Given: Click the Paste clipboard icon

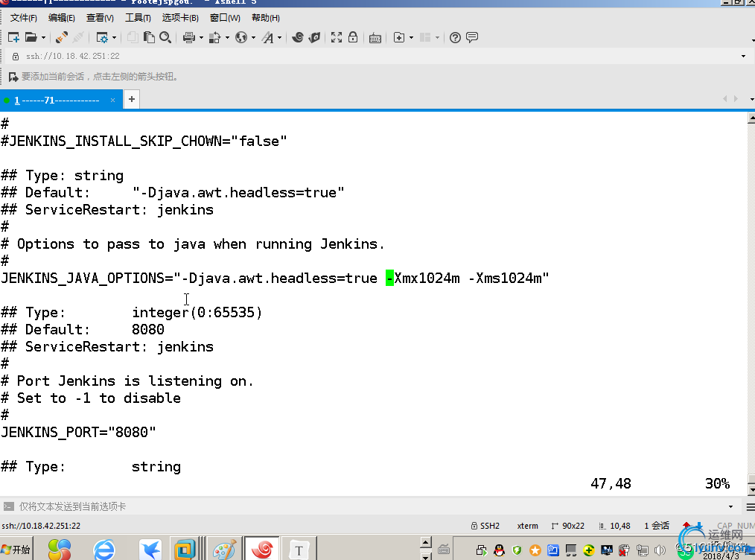Looking at the screenshot, I should tap(149, 37).
